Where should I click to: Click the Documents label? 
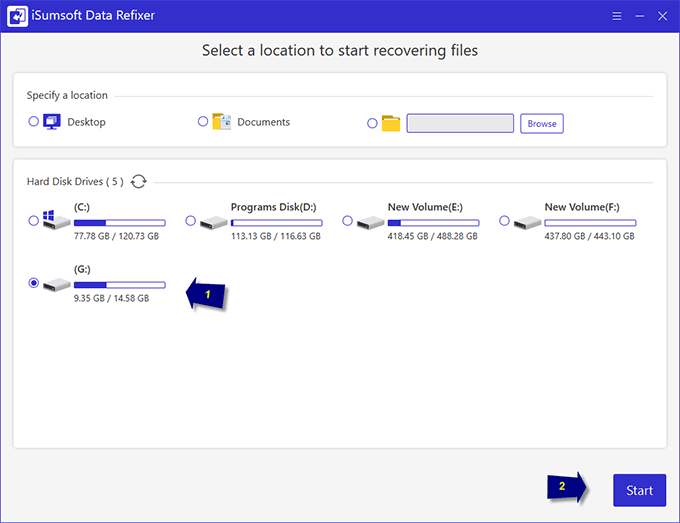(263, 122)
